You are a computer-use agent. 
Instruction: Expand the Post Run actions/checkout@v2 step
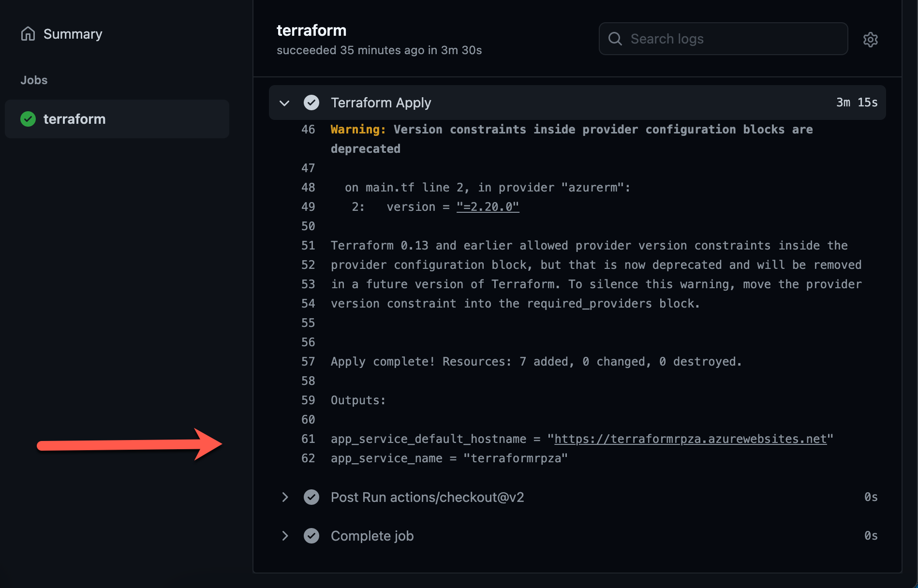[284, 497]
